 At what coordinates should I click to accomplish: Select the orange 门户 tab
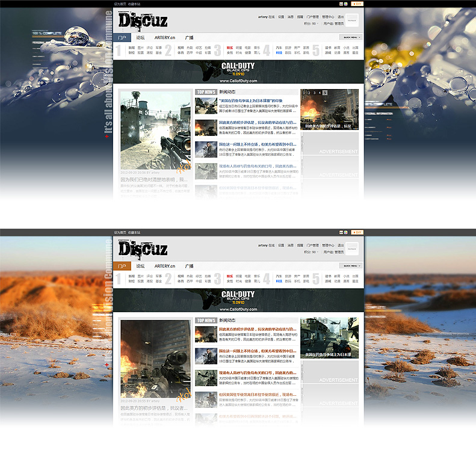pyautogui.click(x=122, y=266)
